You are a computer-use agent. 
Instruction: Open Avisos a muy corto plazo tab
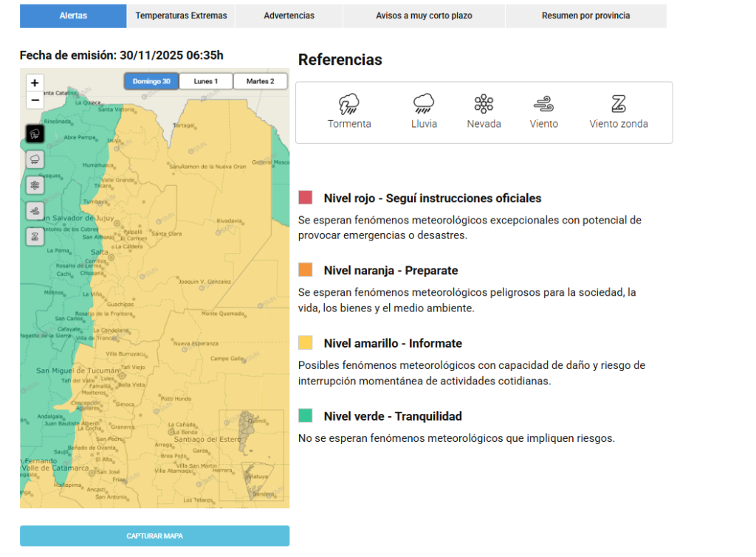[x=424, y=15]
